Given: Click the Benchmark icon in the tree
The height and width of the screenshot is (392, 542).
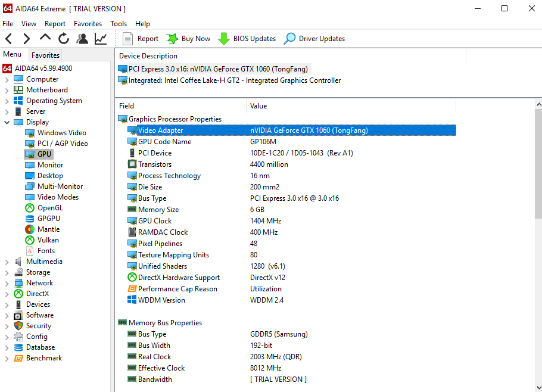Looking at the screenshot, I should pyautogui.click(x=18, y=358).
